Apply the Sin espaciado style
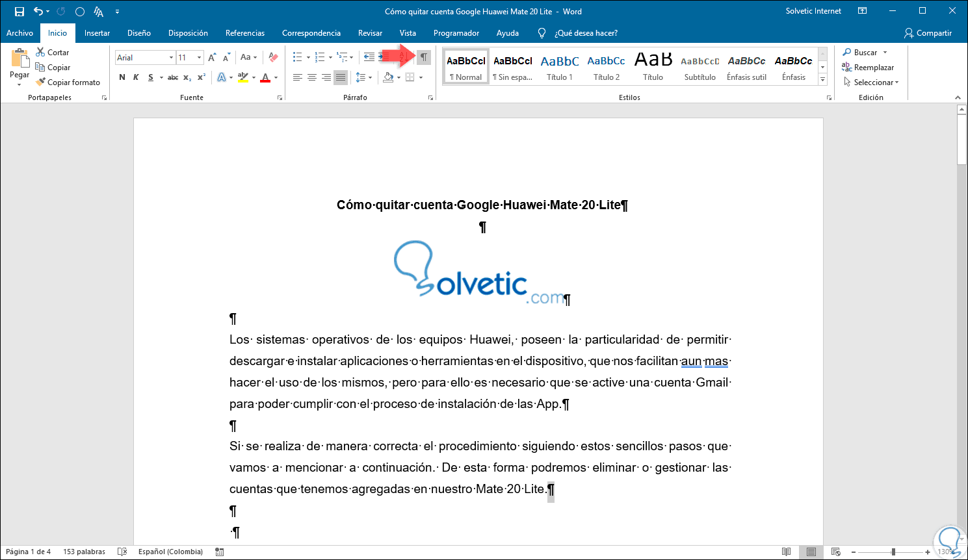This screenshot has height=560, width=968. coord(513,67)
